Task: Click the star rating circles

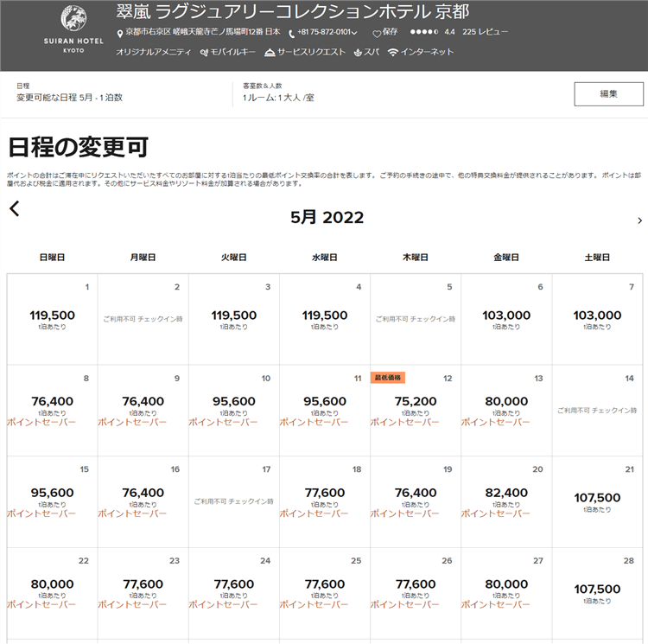Action: 423,32
